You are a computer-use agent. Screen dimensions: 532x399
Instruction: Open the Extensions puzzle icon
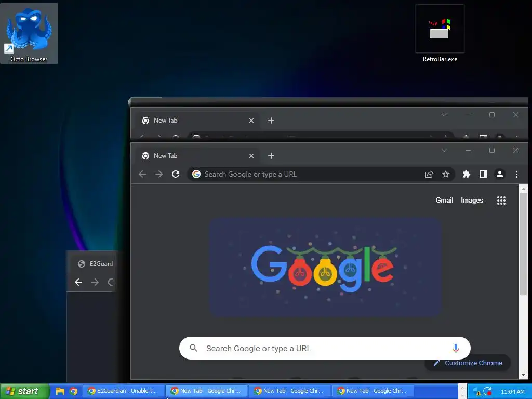pyautogui.click(x=467, y=174)
